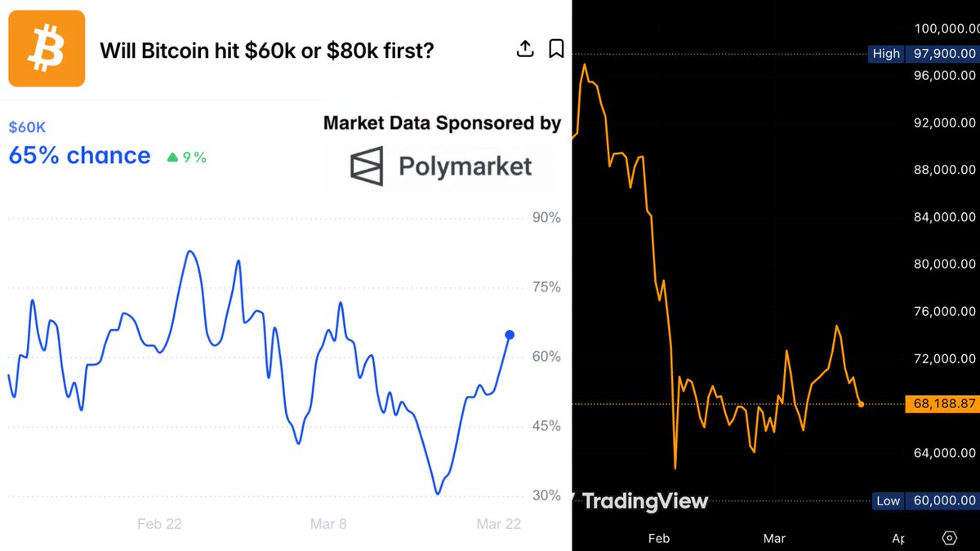The image size is (980, 551).
Task: Click the 65% chance text
Action: 79,156
